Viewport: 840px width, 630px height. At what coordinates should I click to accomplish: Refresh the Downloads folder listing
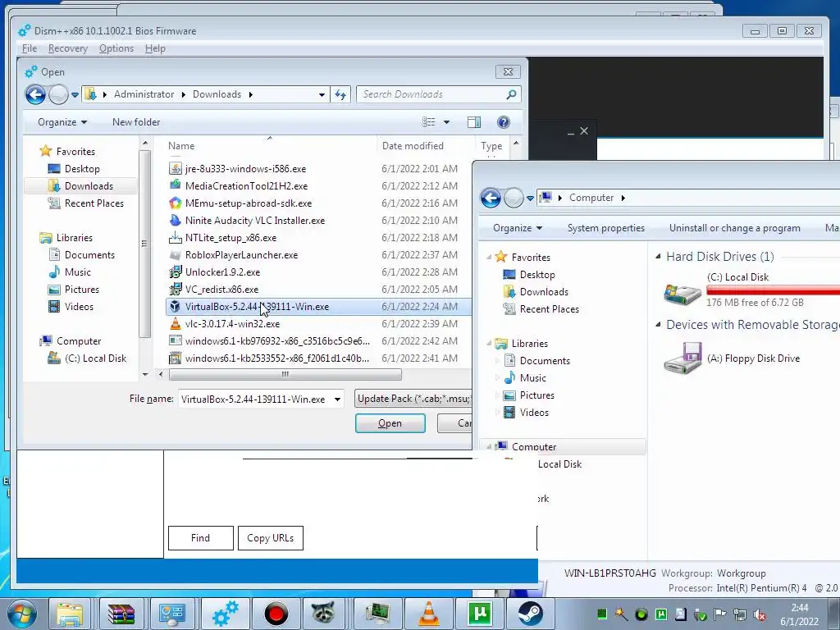340,95
